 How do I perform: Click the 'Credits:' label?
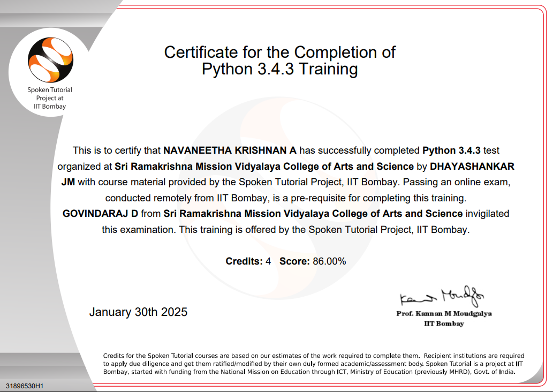(x=244, y=261)
